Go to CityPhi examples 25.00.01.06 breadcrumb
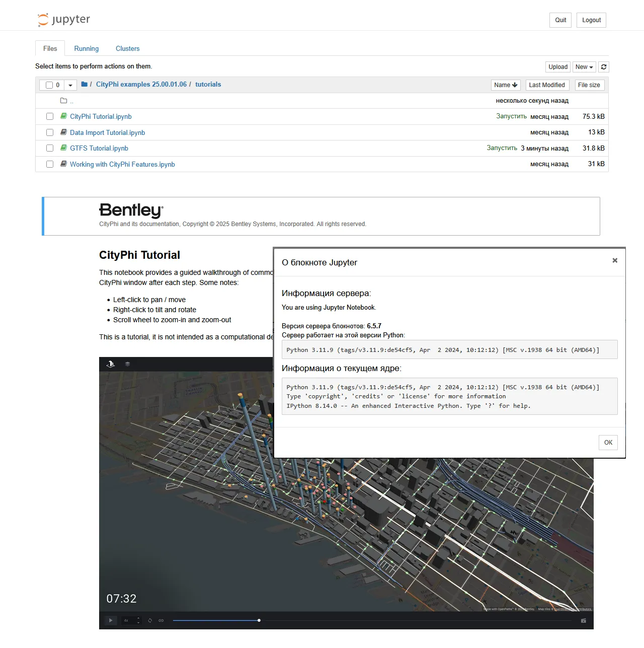This screenshot has width=644, height=648. tap(141, 84)
